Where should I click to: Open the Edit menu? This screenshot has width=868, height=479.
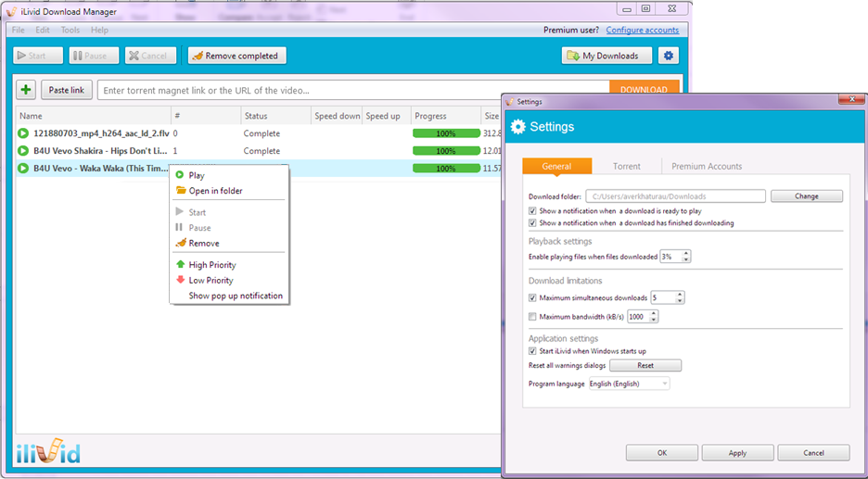pyautogui.click(x=43, y=30)
